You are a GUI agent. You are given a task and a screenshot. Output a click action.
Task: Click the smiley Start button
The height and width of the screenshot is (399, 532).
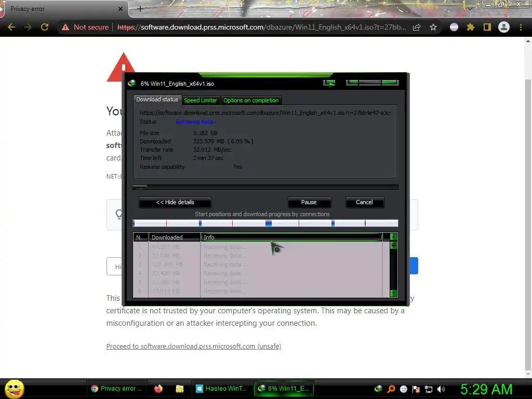point(14,389)
